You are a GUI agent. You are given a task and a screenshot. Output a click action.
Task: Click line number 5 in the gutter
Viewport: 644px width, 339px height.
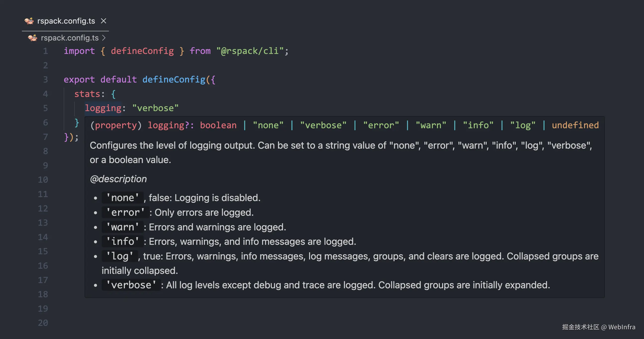point(45,108)
